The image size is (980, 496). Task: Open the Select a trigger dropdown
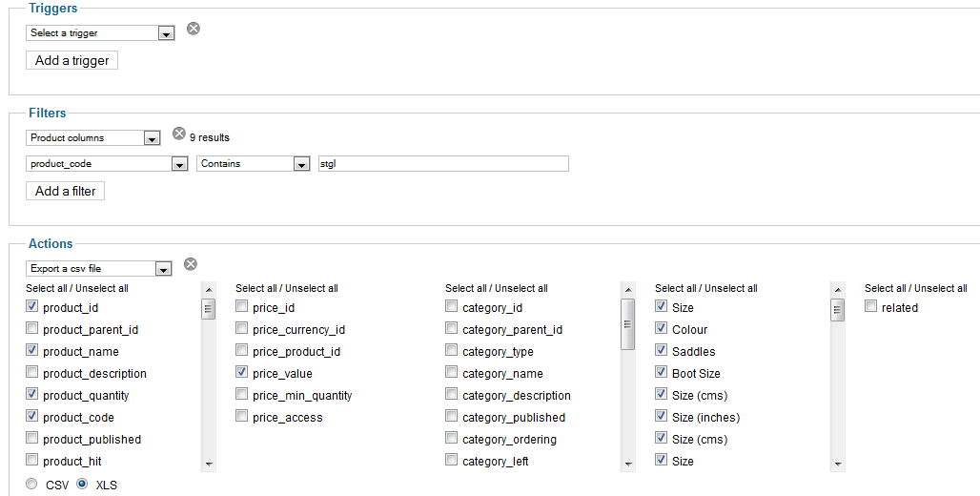pos(100,33)
